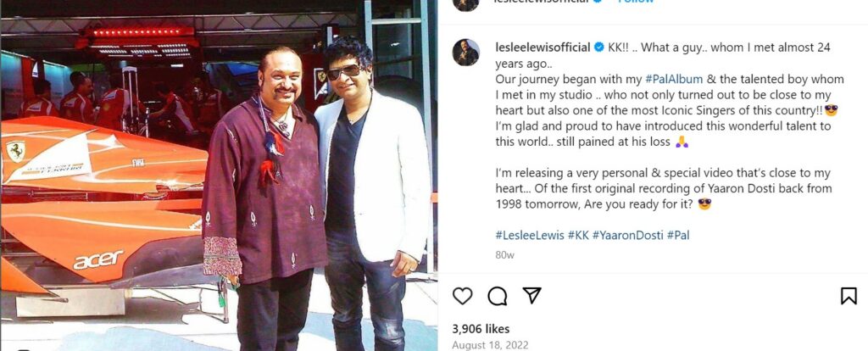Click the August 18, 2022 date link

(x=490, y=345)
